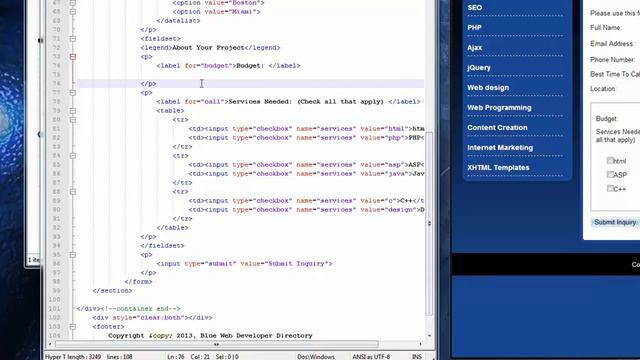Click the 'Full Name:' form label
This screenshot has height=360, width=640.
tap(606, 28)
